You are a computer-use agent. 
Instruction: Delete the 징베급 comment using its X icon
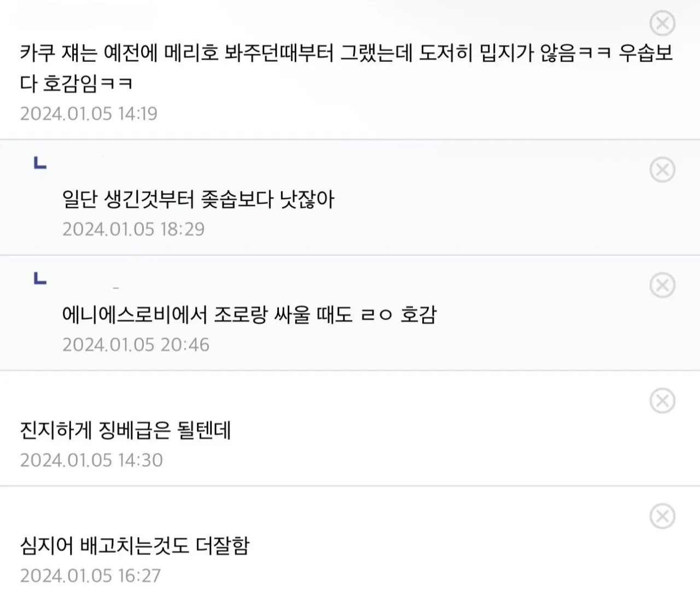click(662, 400)
